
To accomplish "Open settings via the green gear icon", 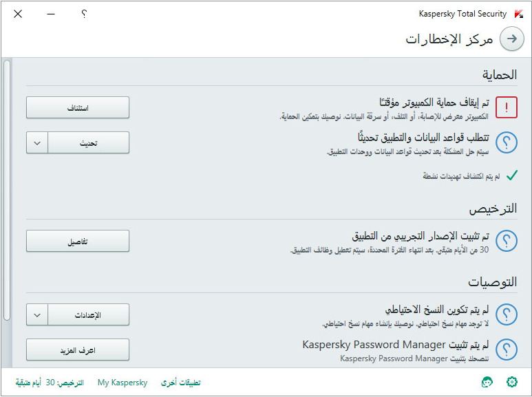I will click(x=511, y=382).
